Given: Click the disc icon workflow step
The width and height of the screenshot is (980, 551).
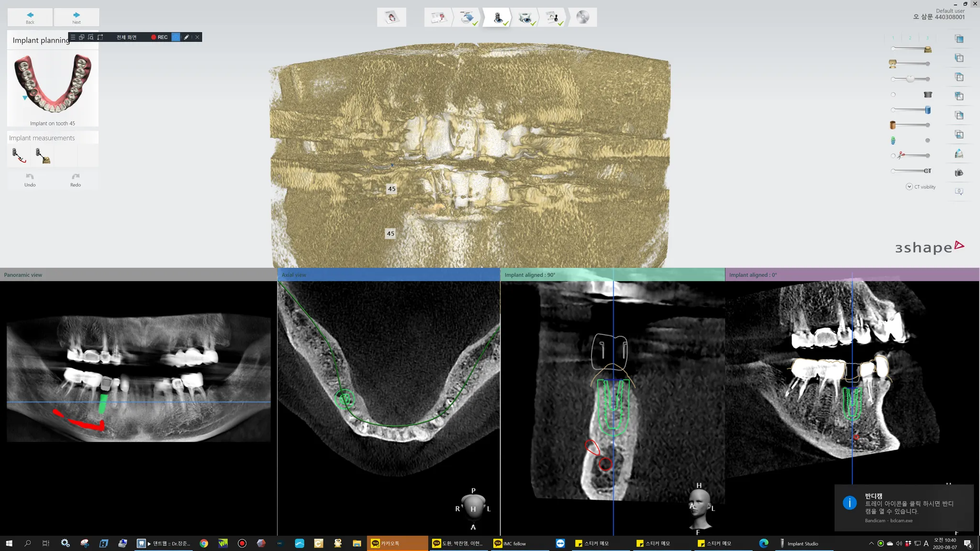Looking at the screenshot, I should click(582, 18).
